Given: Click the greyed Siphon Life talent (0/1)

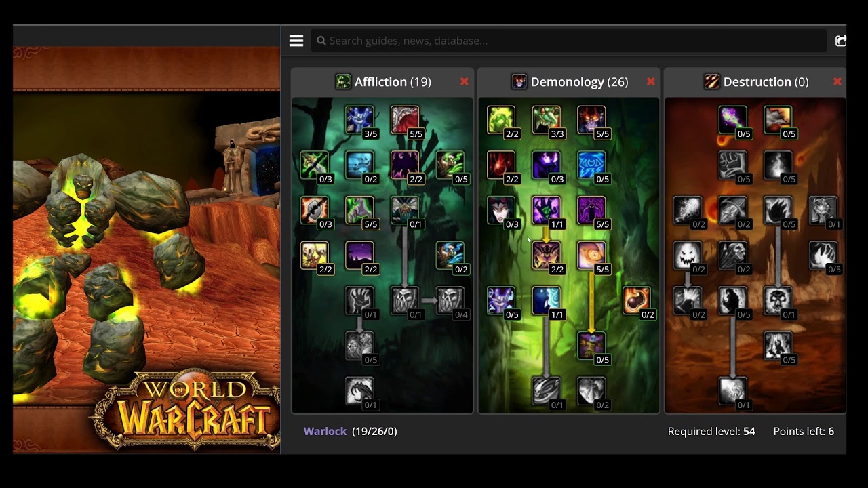Looking at the screenshot, I should 359,301.
